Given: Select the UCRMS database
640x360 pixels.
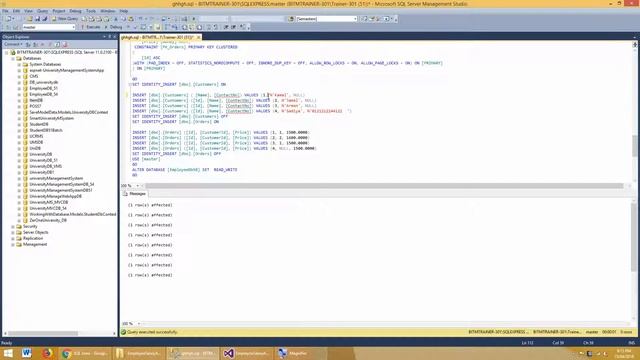Looking at the screenshot, I should (x=36, y=136).
